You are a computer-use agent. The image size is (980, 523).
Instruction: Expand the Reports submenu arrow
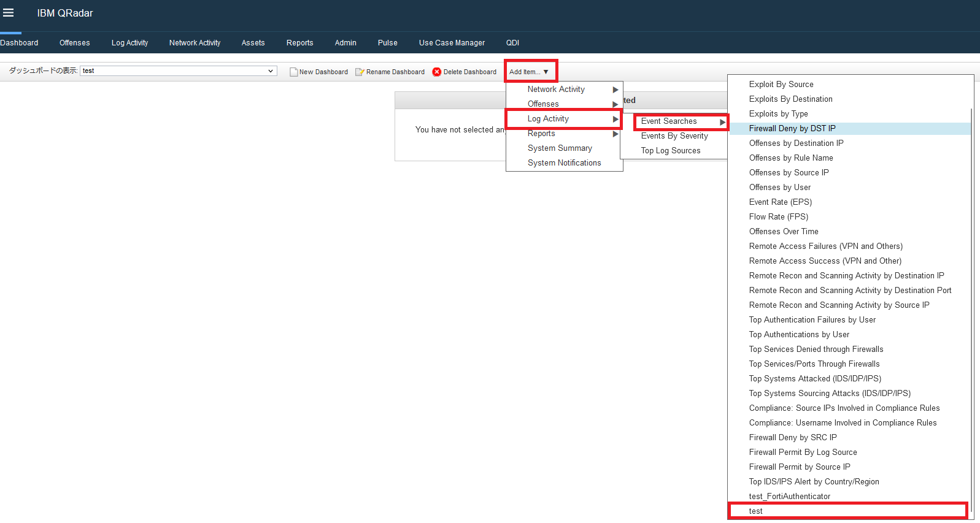pyautogui.click(x=615, y=134)
